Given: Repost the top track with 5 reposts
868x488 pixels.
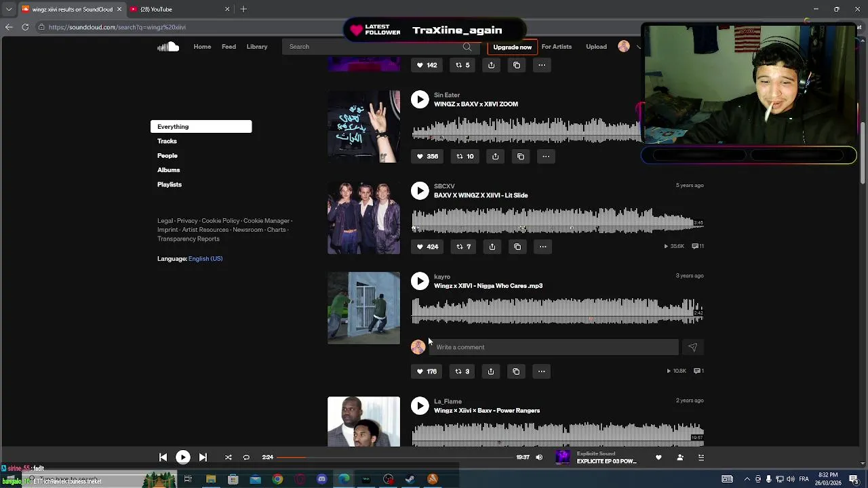Looking at the screenshot, I should (x=462, y=65).
